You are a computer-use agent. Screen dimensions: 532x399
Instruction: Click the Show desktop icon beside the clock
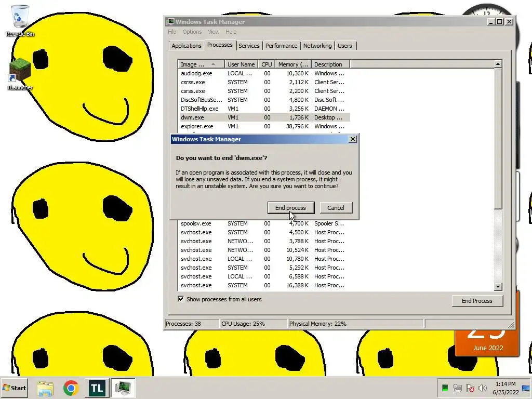[x=526, y=388]
